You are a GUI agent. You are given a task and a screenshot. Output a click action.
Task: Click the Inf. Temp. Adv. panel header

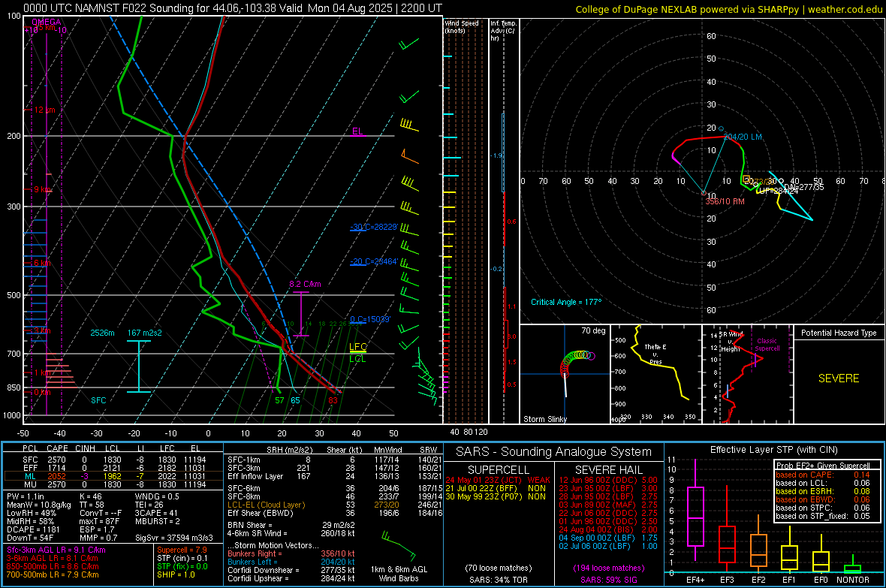(503, 31)
